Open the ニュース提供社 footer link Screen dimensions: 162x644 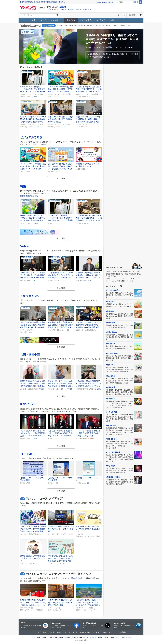coord(121,632)
